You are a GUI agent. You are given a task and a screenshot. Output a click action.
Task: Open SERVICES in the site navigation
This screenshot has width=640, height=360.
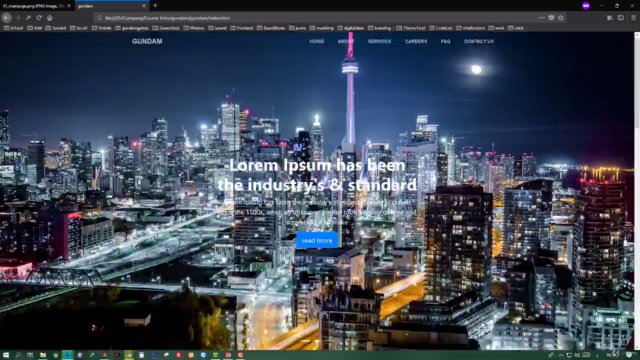(380, 41)
